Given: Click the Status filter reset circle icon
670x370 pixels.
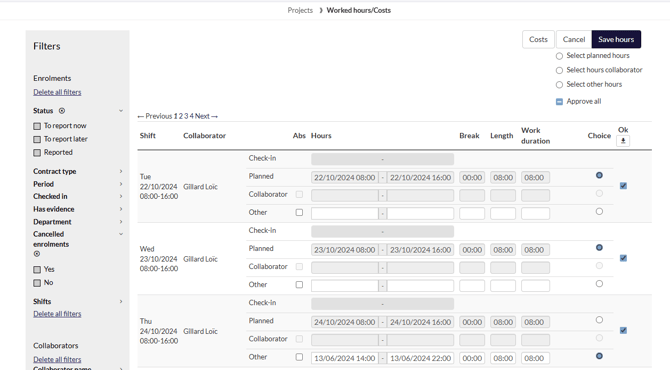Looking at the screenshot, I should tap(62, 111).
